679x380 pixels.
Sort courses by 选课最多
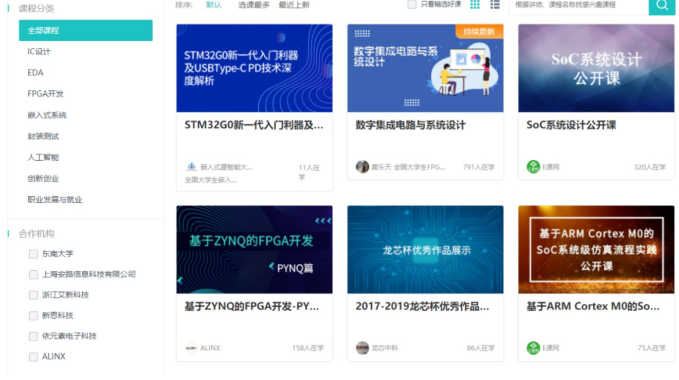pos(254,5)
